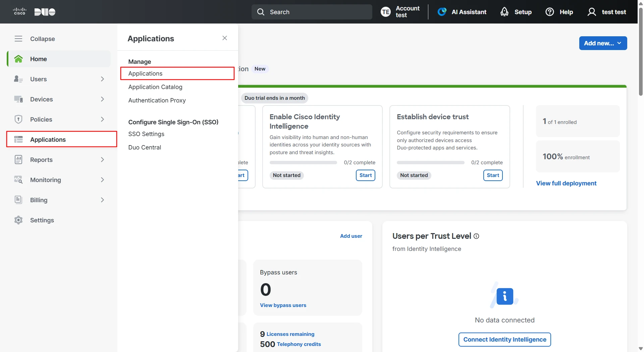Open View bypass users link

(x=283, y=305)
